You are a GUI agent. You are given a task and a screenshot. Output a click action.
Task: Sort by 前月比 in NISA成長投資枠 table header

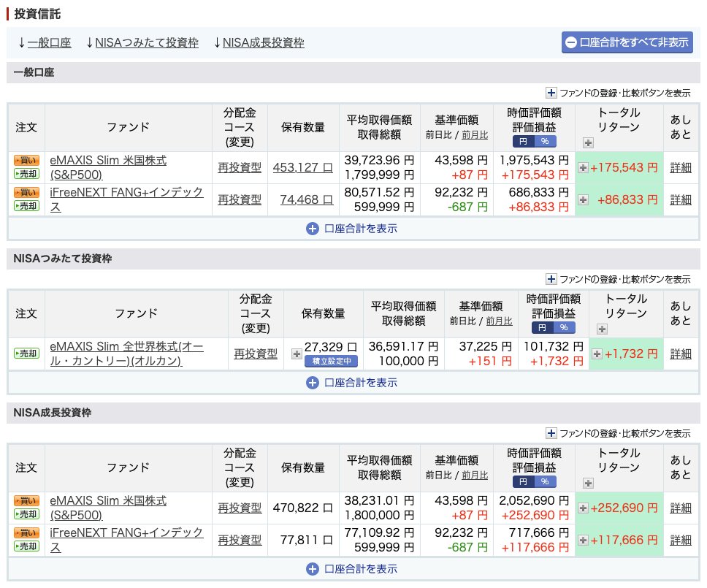(x=475, y=476)
